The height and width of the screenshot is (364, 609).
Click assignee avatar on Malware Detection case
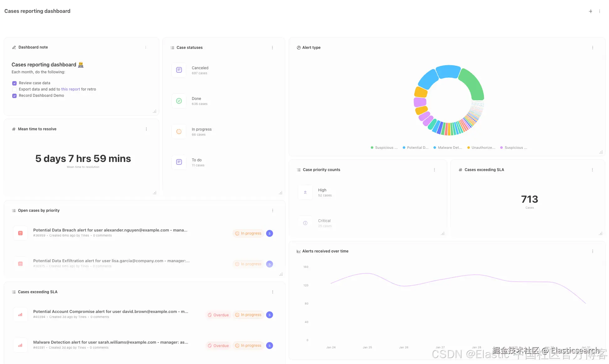click(x=270, y=346)
